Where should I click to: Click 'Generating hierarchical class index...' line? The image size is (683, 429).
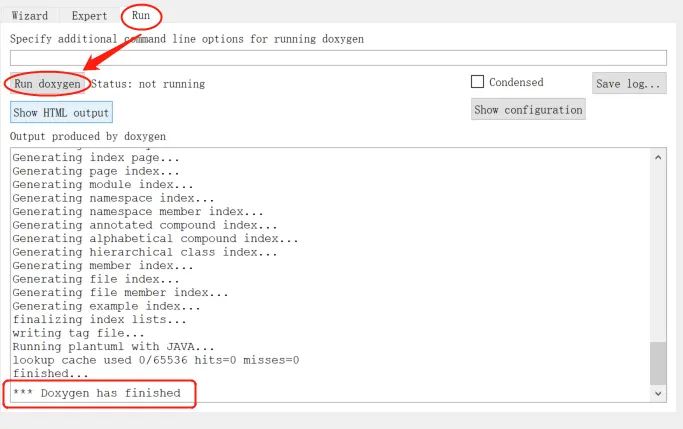tap(145, 252)
